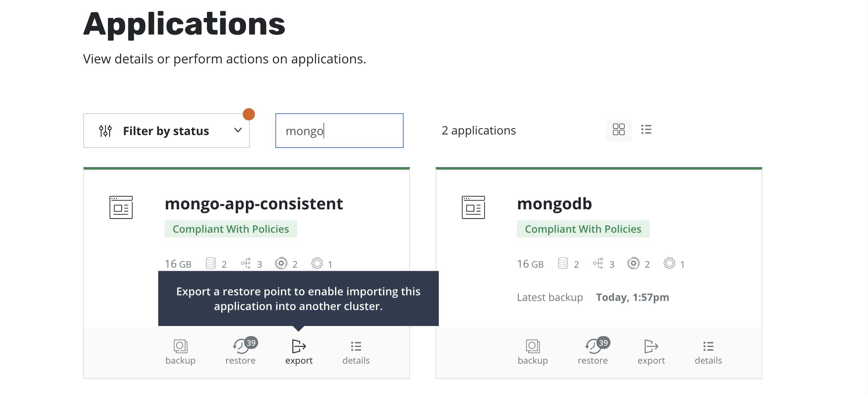This screenshot has width=868, height=395.
Task: Open the details icon for mongodb
Action: pyautogui.click(x=708, y=347)
